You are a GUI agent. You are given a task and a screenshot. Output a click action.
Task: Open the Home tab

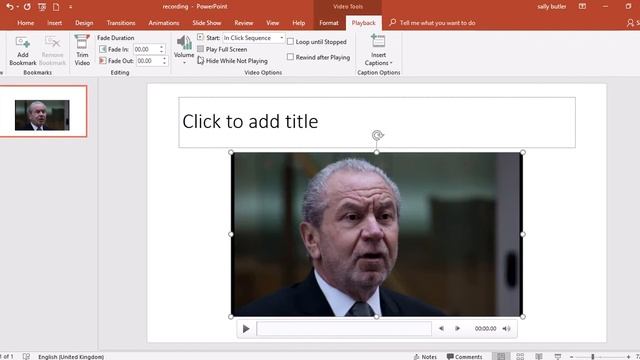[26, 23]
